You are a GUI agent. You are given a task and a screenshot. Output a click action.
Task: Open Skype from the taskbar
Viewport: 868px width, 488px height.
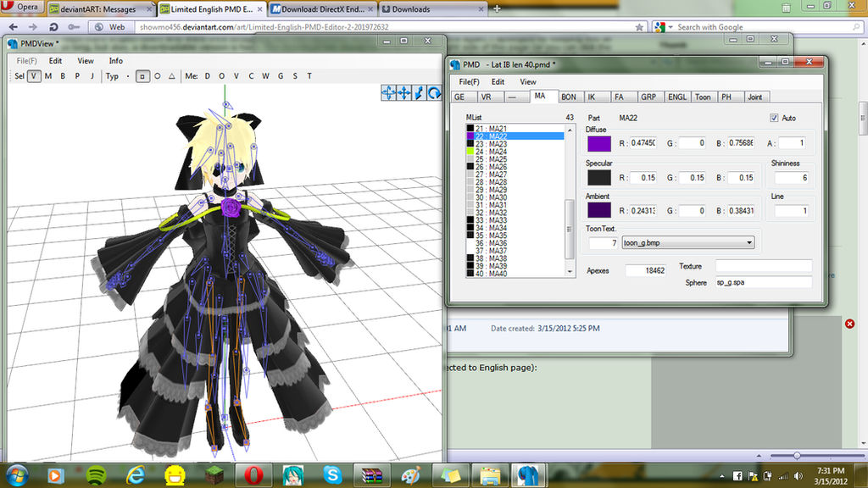[x=332, y=474]
